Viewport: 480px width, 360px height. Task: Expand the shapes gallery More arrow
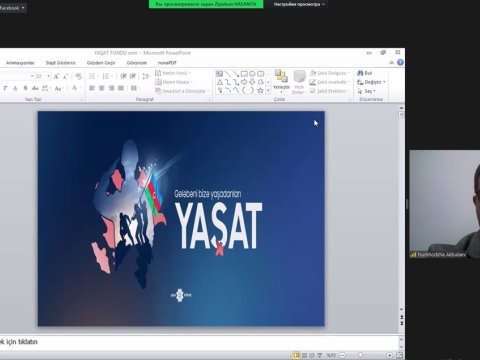coord(268,90)
